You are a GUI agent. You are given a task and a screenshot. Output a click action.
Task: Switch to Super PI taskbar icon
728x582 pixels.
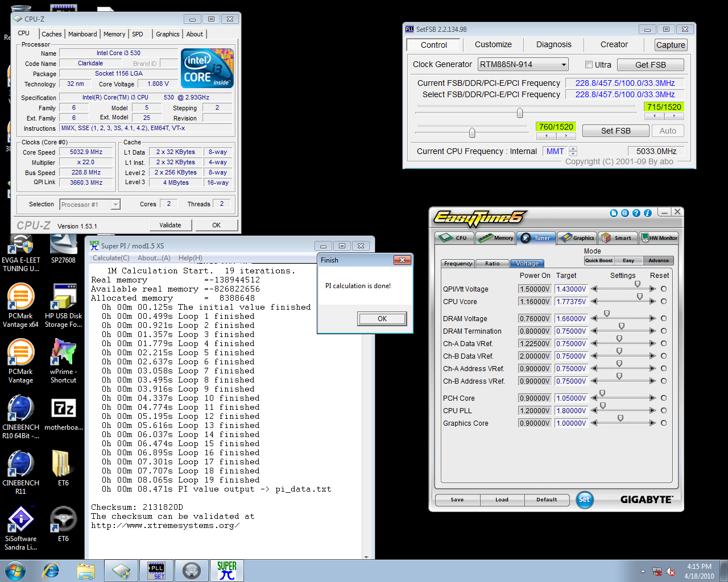click(x=227, y=571)
